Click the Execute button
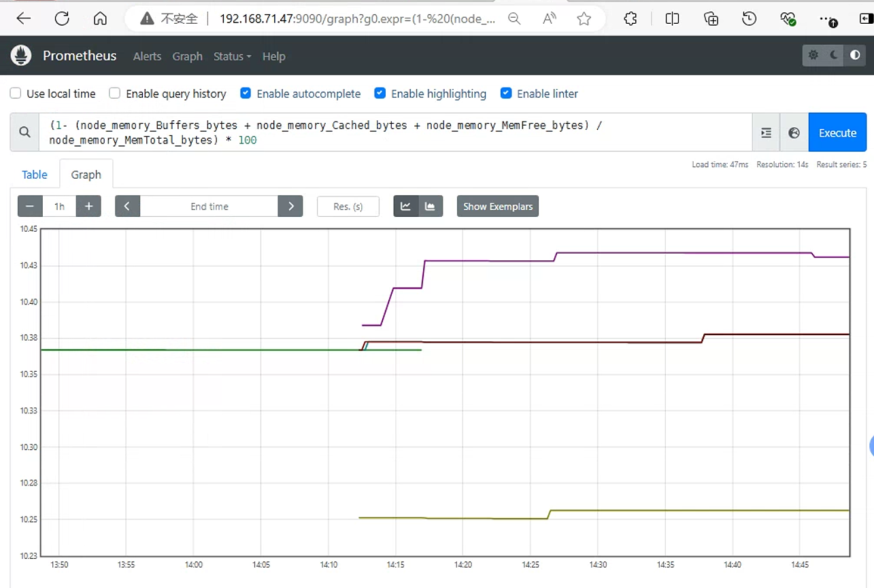Image resolution: width=874 pixels, height=588 pixels. coord(837,133)
